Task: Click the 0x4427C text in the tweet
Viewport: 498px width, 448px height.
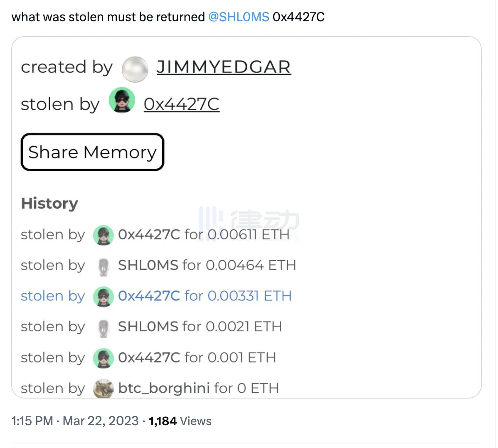Action: 298,17
